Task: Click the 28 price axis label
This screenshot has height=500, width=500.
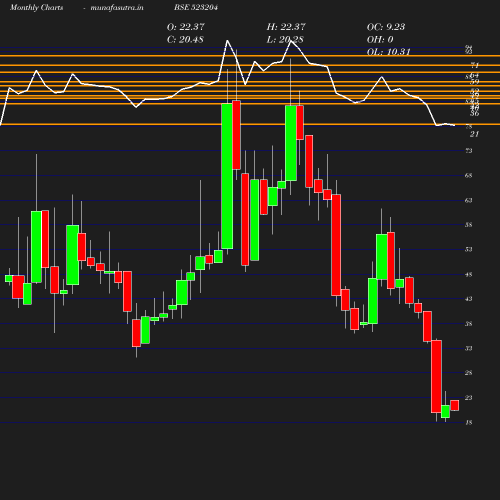Action: click(x=469, y=373)
